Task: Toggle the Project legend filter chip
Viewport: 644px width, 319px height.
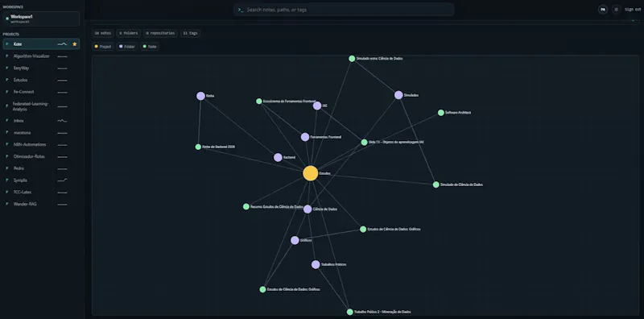Action: pos(103,47)
